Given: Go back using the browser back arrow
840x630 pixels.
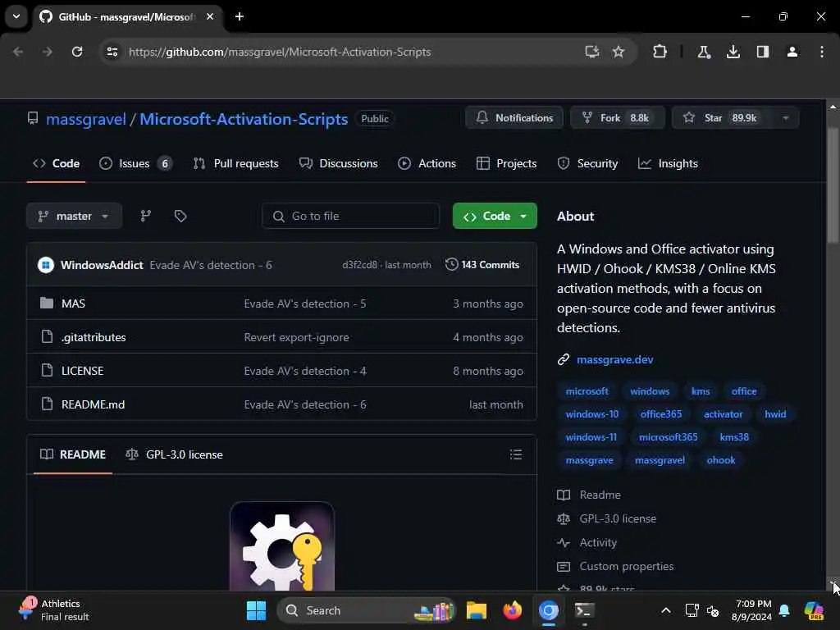Looking at the screenshot, I should [18, 52].
